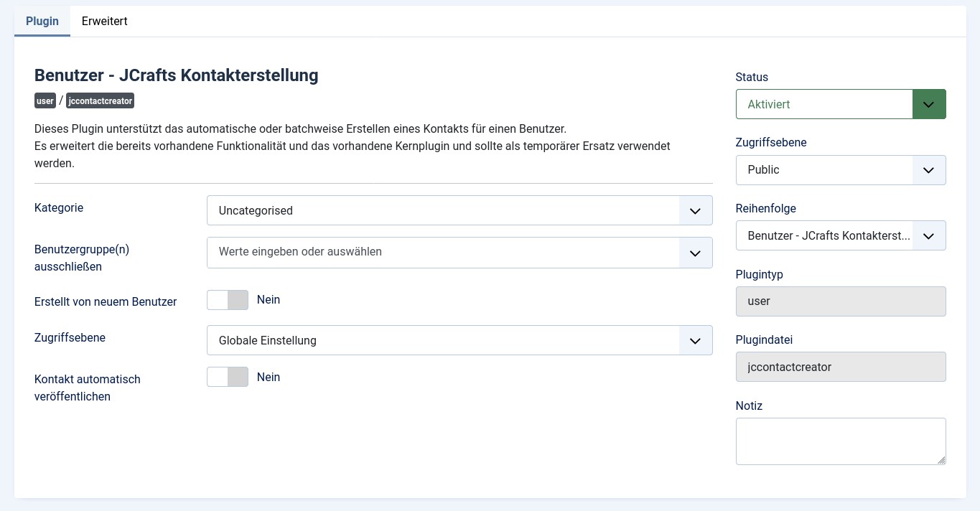Click the 'Benutzer - JCrafts Kontakterstellung' heading
This screenshot has width=980, height=511.
pyautogui.click(x=176, y=75)
